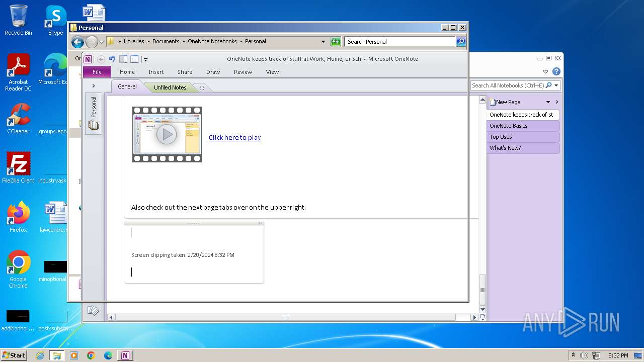Viewport: 644px width, 362px height.
Task: Click the Personal notebook vertical label
Action: click(x=94, y=107)
